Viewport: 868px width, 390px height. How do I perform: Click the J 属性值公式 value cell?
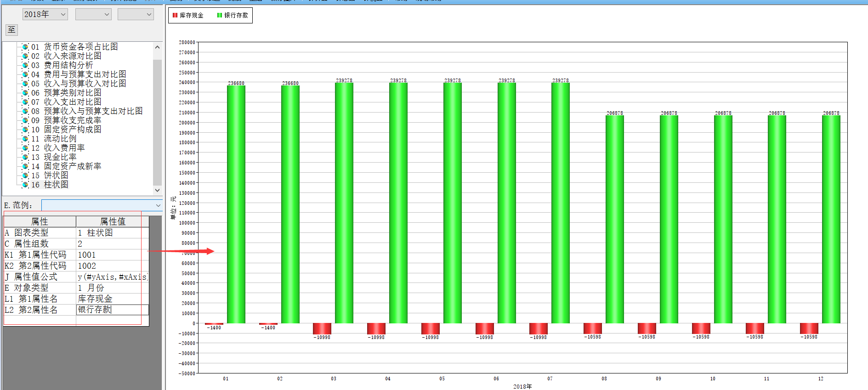(112, 277)
